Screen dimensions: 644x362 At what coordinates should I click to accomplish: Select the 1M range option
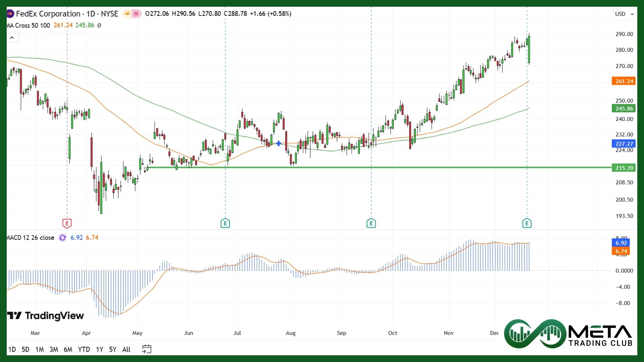tap(40, 349)
